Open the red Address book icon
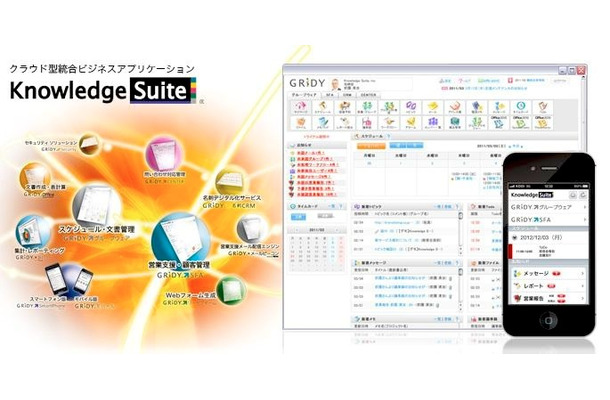 pos(454,107)
